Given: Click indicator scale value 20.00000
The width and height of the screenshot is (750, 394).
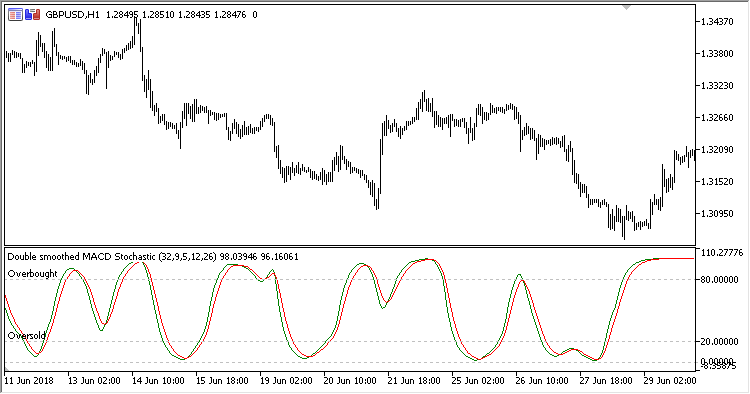Looking at the screenshot, I should pos(719,341).
